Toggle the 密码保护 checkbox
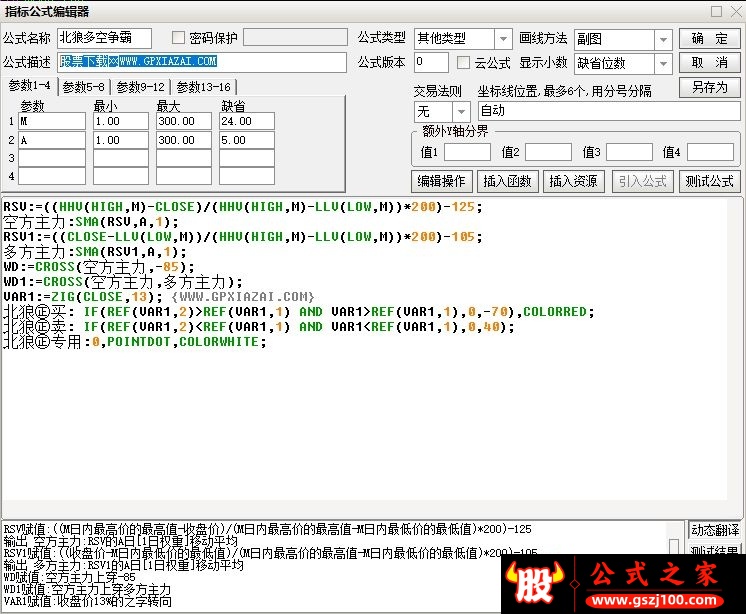Viewport: 746px width, 614px height. 179,38
